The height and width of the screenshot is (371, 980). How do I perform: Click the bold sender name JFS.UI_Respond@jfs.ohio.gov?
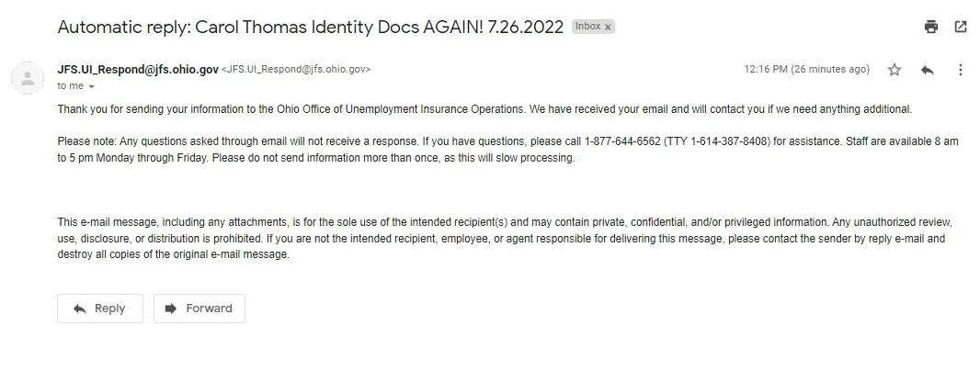tap(138, 69)
